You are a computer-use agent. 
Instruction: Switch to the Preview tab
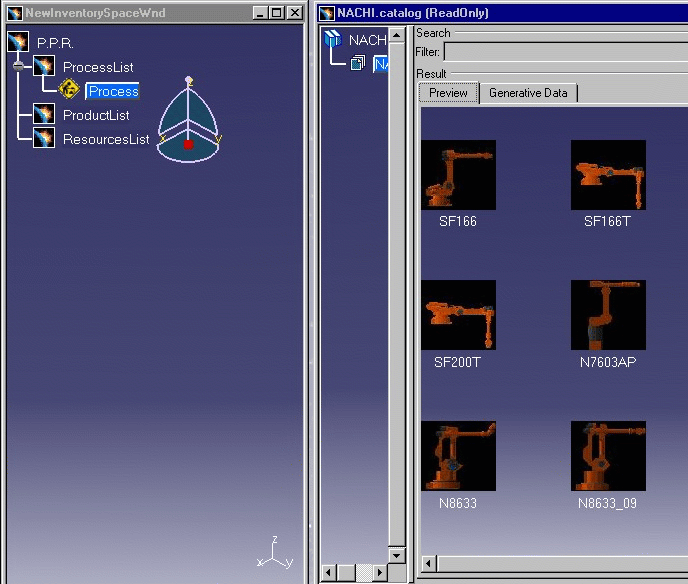(x=448, y=93)
